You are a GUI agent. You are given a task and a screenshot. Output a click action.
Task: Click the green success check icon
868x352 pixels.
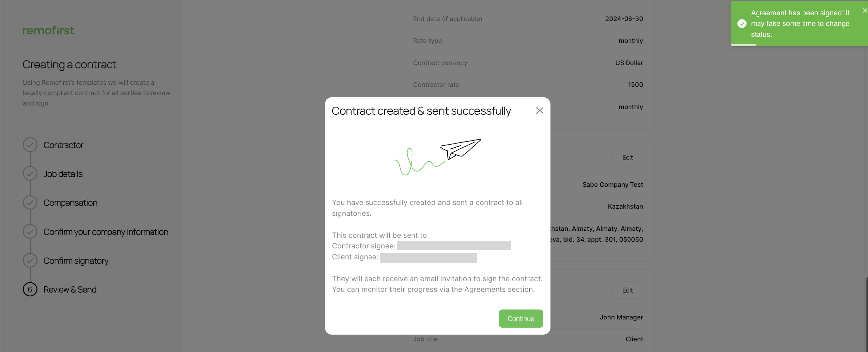(742, 23)
